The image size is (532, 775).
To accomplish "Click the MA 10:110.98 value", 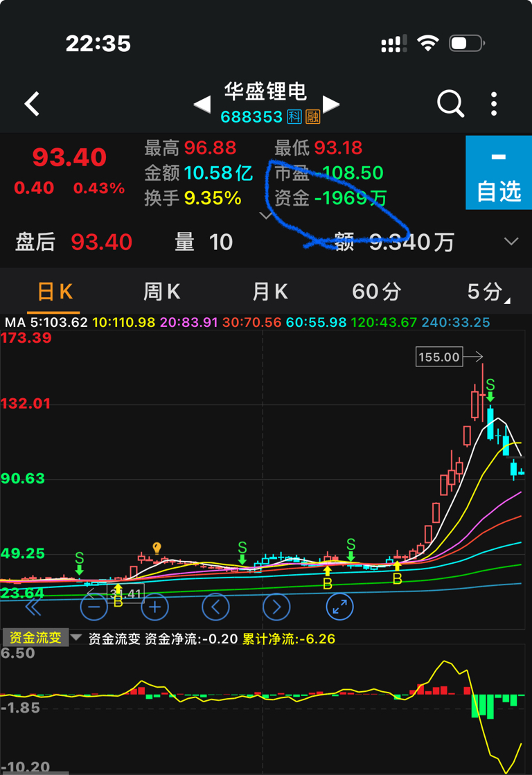I will 123,322.
